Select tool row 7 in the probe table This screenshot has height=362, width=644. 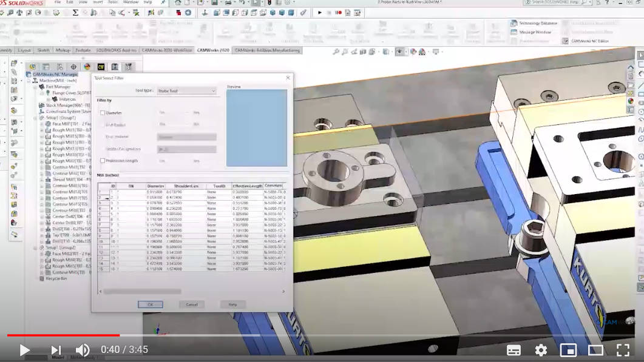coord(192,225)
